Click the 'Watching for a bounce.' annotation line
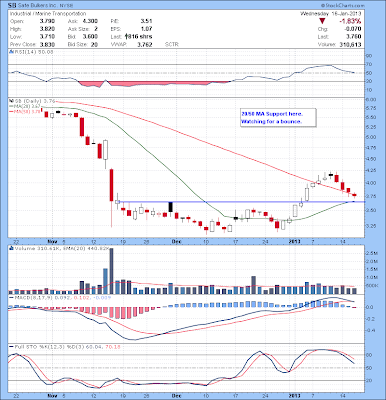This screenshot has width=386, height=400. [x=271, y=122]
